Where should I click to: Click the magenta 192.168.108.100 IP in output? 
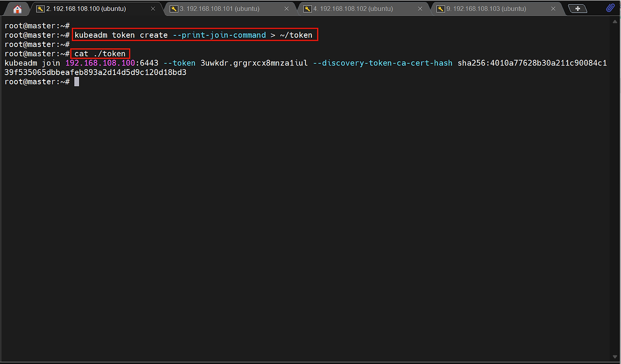(x=100, y=63)
